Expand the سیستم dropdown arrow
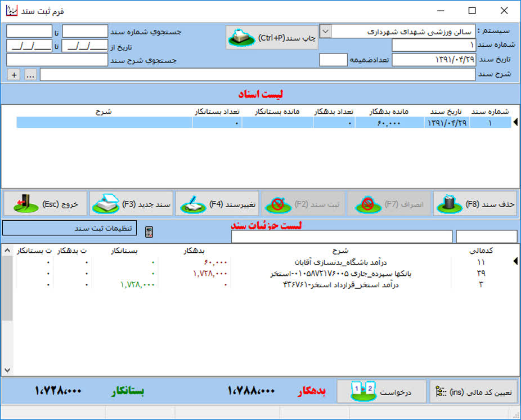This screenshot has height=420, width=521. [x=325, y=32]
